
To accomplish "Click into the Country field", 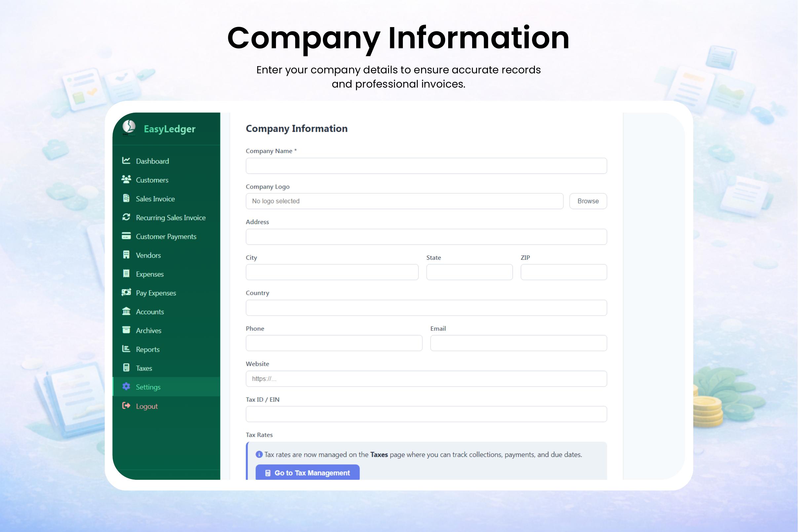I will coord(426,308).
